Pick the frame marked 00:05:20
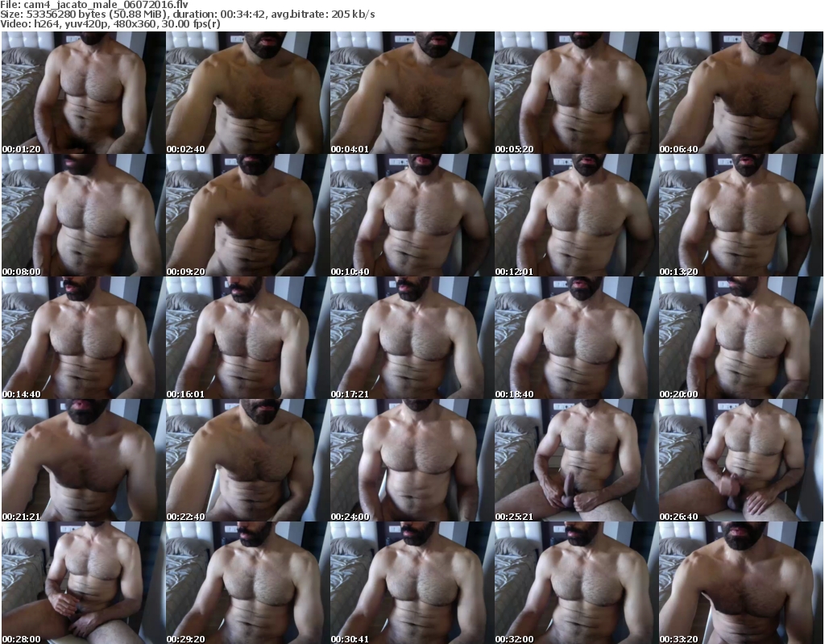Screen dimensions: 825x644 (x=575, y=93)
